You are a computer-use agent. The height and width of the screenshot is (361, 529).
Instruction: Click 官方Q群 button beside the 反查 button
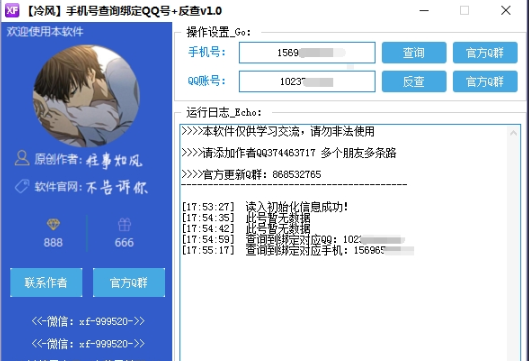click(x=485, y=81)
